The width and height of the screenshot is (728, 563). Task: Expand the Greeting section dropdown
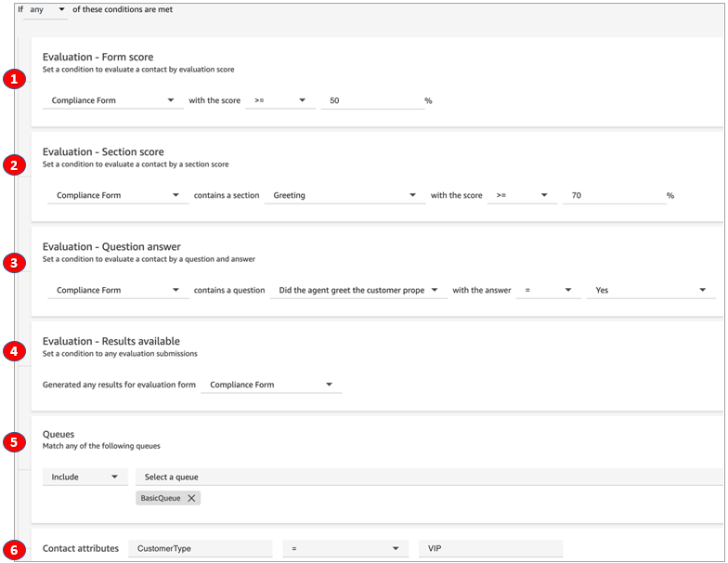344,196
